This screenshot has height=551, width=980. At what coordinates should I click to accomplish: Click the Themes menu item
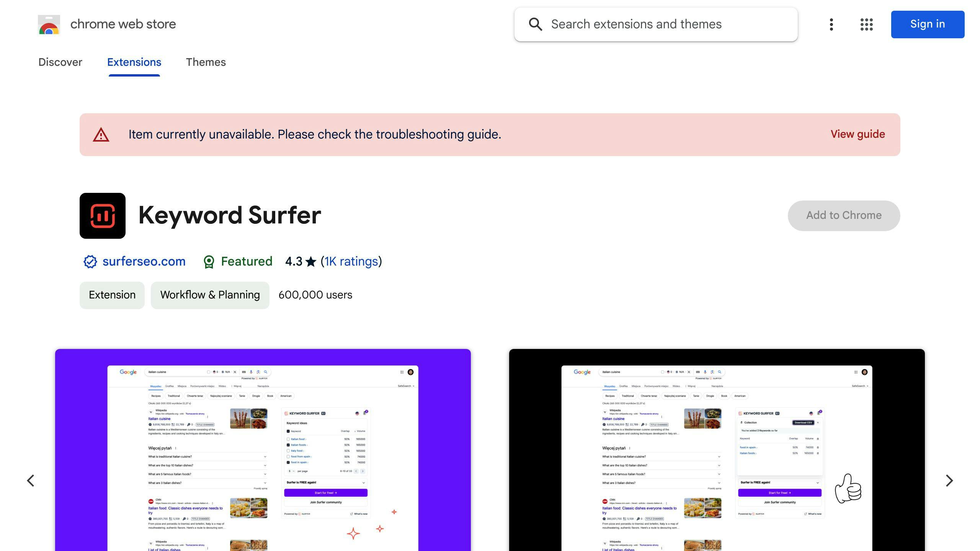(x=206, y=62)
